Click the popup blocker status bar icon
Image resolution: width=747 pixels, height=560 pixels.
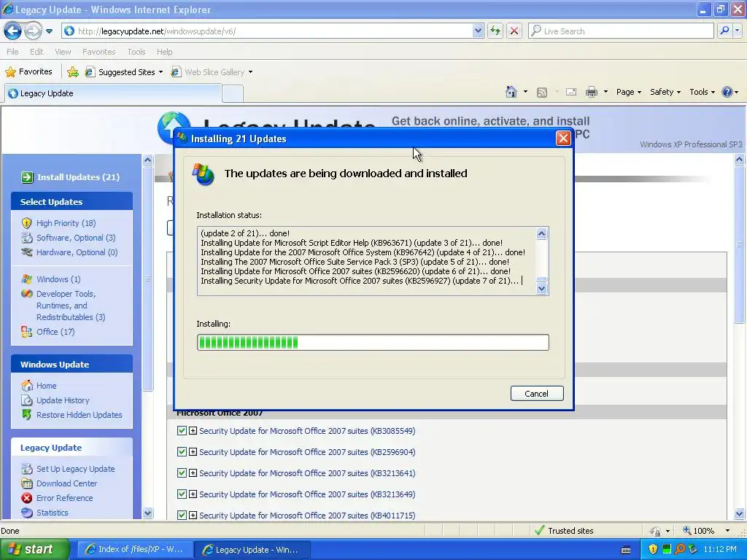(656, 531)
